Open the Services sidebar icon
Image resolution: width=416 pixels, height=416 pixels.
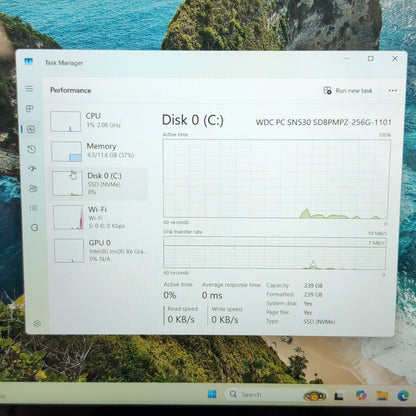pos(34,228)
